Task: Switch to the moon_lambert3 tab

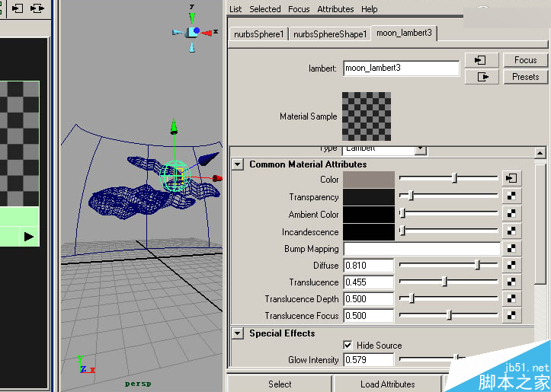Action: (x=404, y=33)
